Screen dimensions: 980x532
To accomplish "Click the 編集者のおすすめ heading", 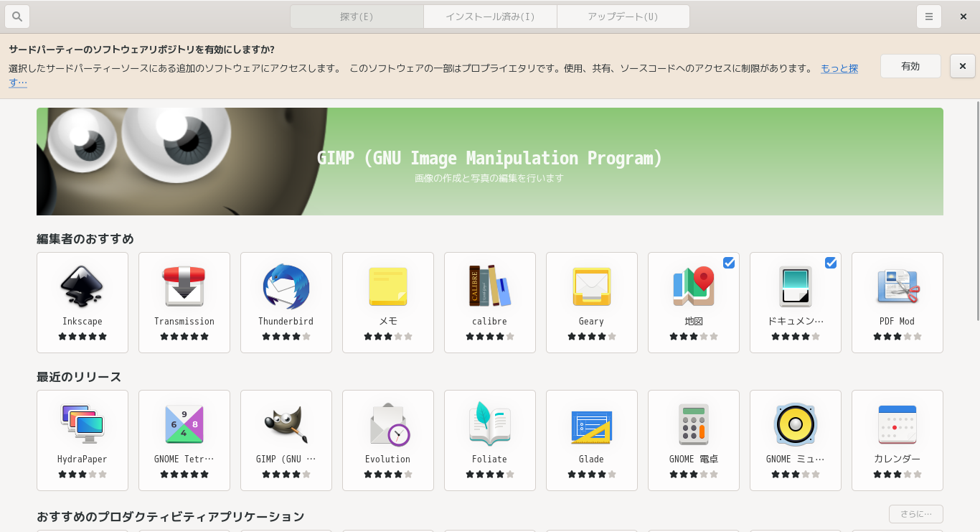I will [85, 239].
